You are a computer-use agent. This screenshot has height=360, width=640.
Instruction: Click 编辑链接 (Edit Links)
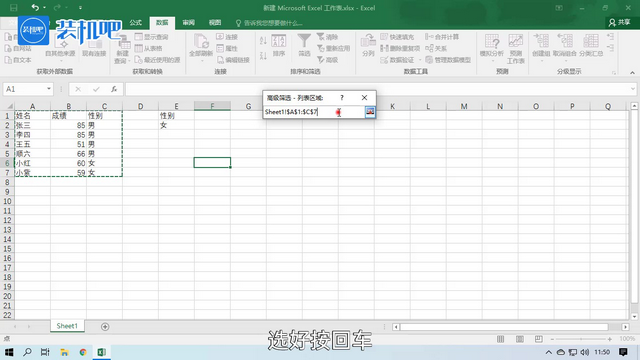pos(233,60)
